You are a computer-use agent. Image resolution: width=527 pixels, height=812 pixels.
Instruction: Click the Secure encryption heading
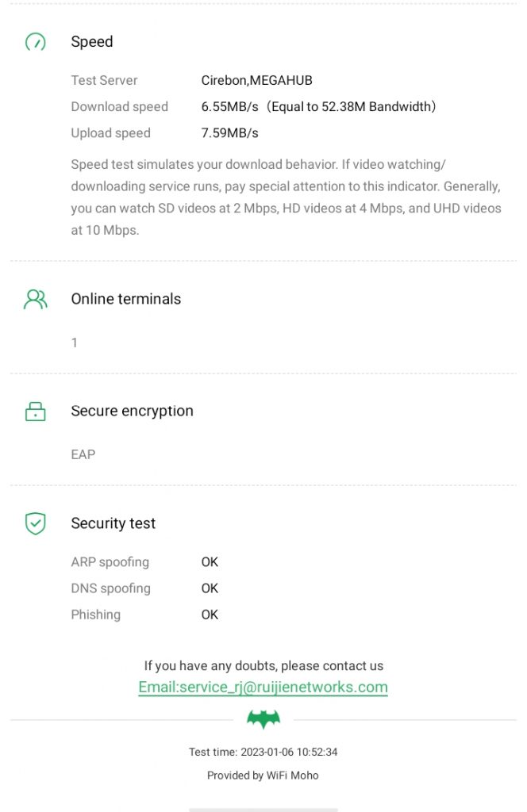132,411
